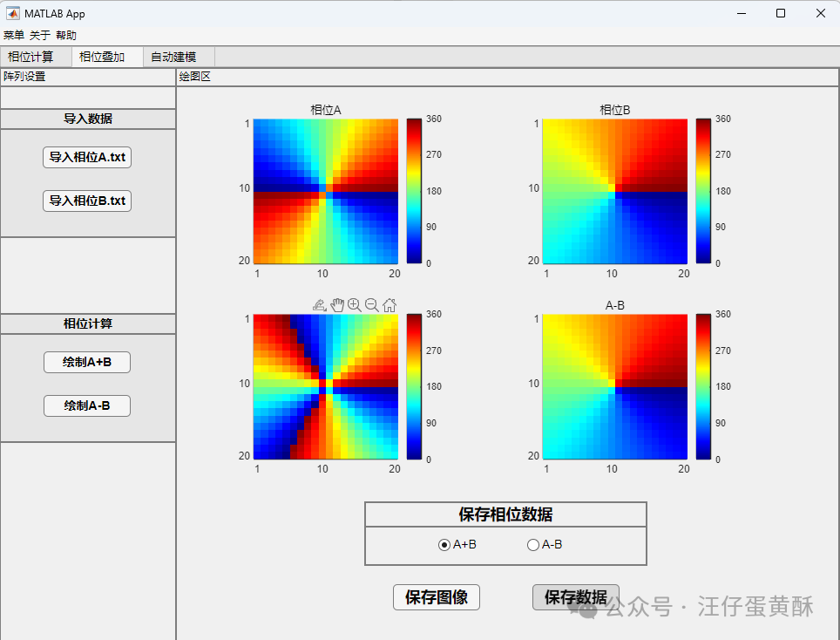Click the 相位计算 panel header in sidebar
The height and width of the screenshot is (640, 840).
click(88, 323)
